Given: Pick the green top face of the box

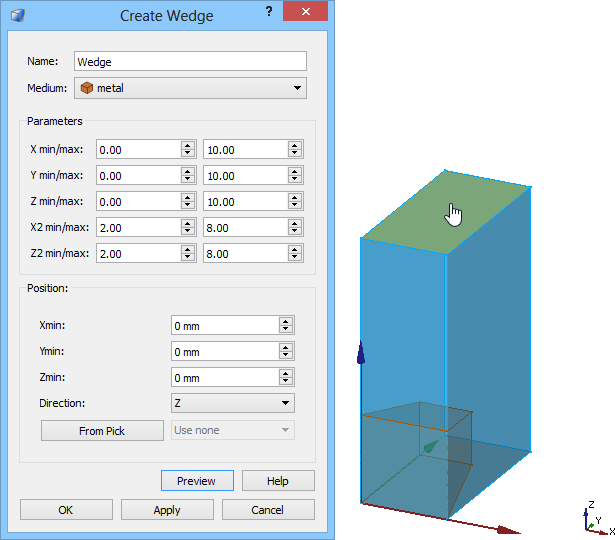Looking at the screenshot, I should [x=446, y=212].
